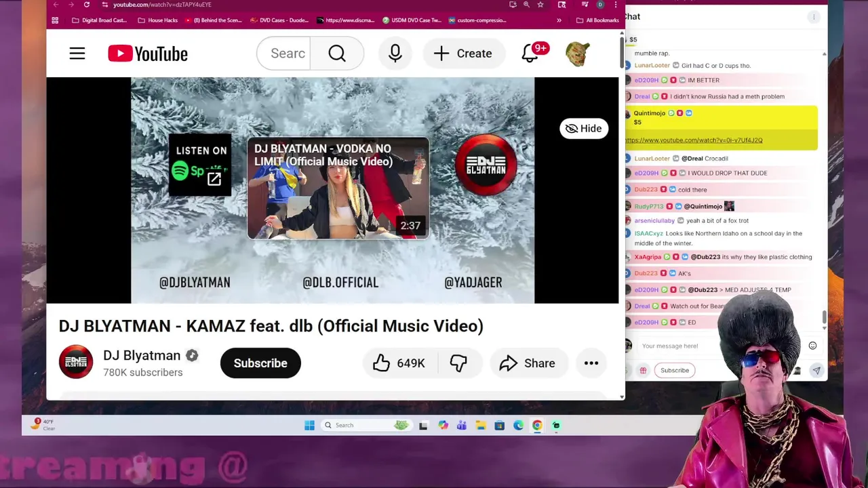
Task: Open the more actions ellipsis menu
Action: [591, 363]
